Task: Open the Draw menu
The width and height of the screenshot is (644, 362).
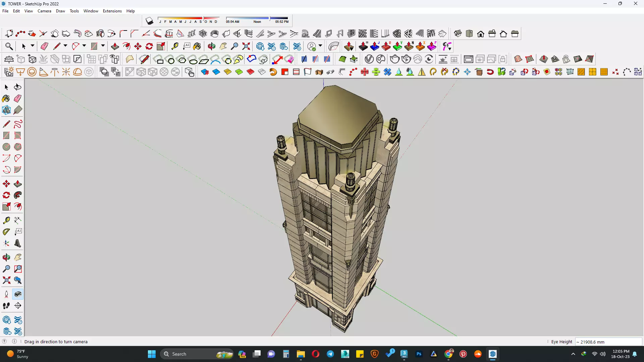Action: tap(60, 11)
